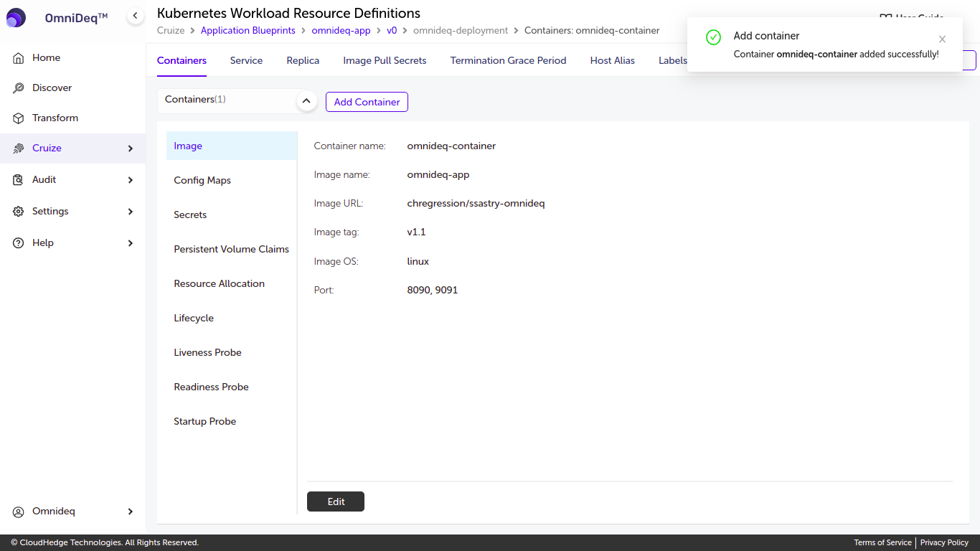Click the Transform cube icon
Screen dimensions: 980x551
(x=19, y=118)
